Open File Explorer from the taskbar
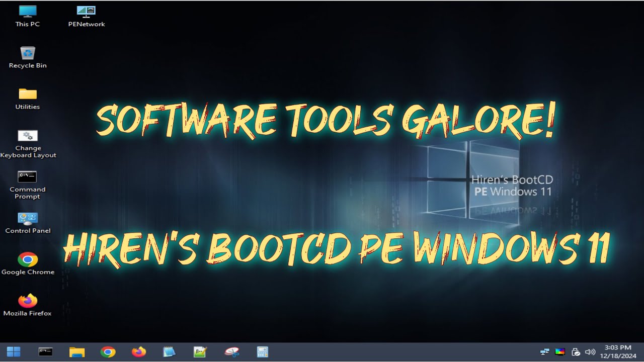 (77, 352)
